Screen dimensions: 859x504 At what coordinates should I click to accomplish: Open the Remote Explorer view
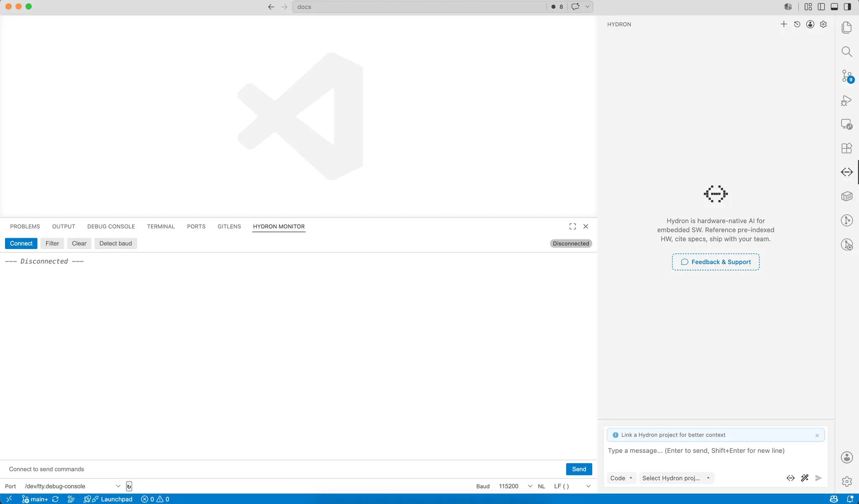847,124
